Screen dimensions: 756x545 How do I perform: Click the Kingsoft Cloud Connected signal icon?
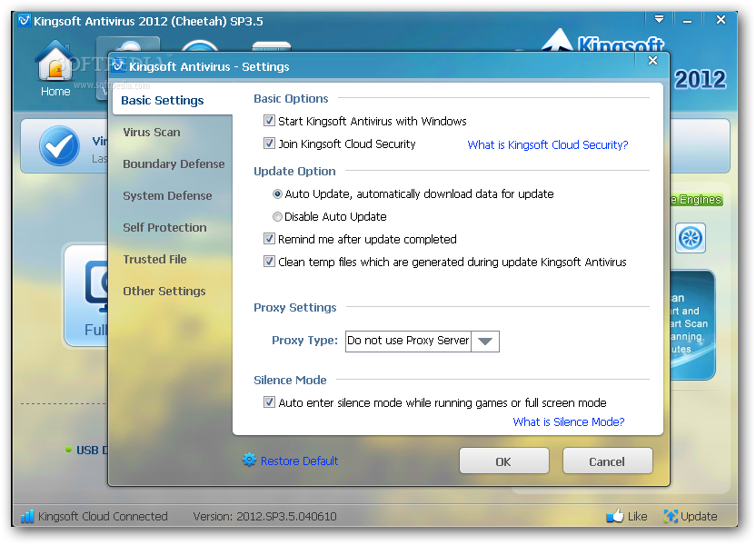pos(27,516)
